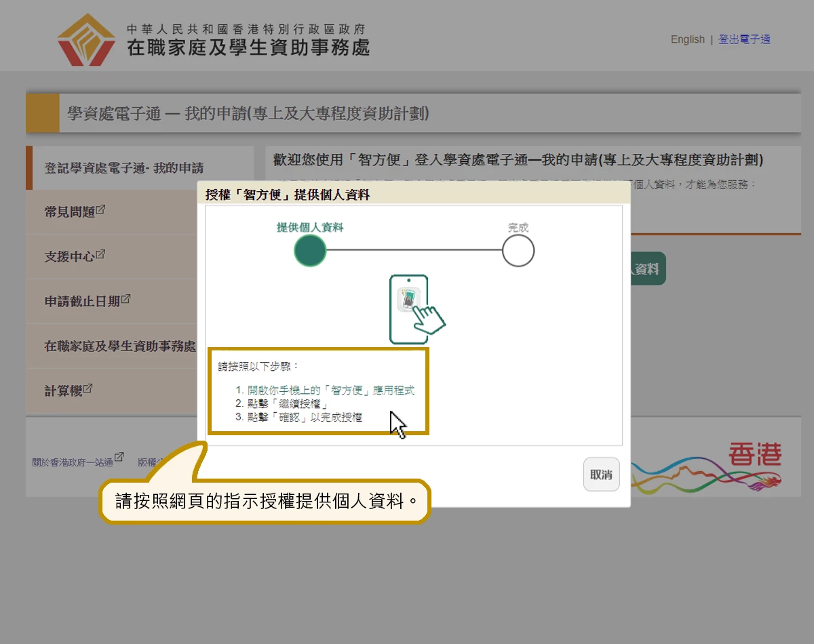Image resolution: width=814 pixels, height=644 pixels.
Task: Switch language via English link
Action: 688,39
